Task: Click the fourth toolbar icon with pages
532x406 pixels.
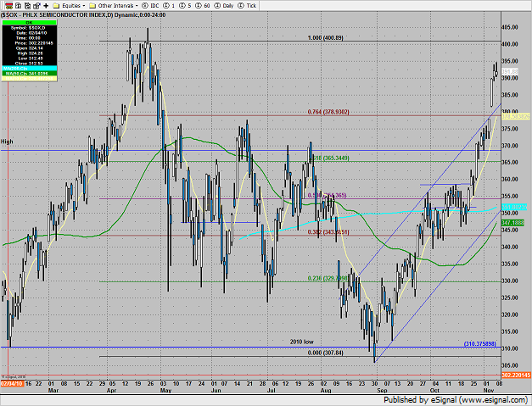Action: coord(36,6)
